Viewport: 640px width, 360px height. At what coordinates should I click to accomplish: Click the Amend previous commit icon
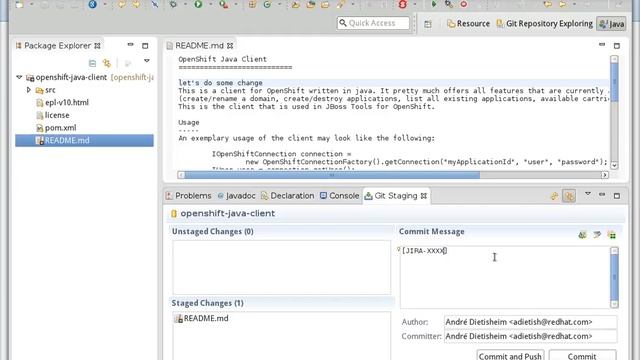point(582,235)
